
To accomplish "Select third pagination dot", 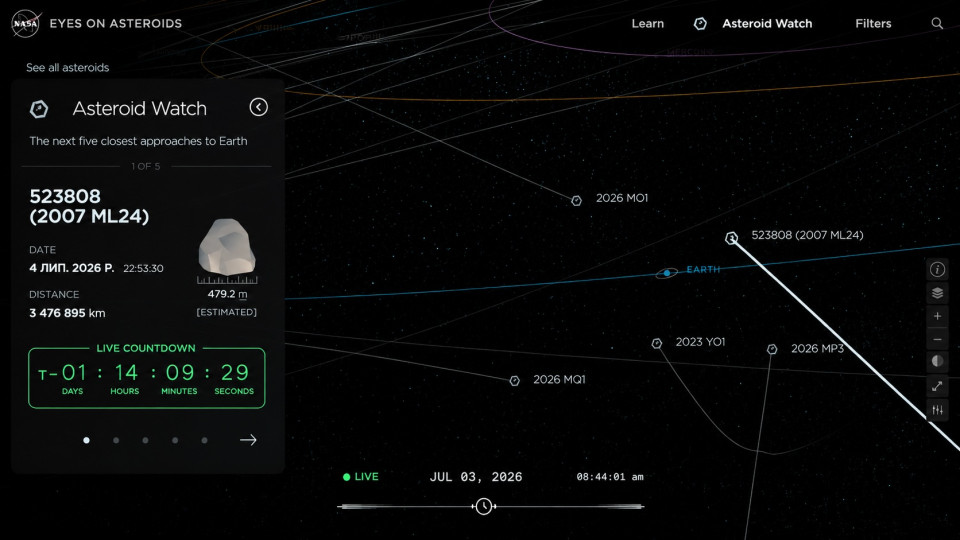I will point(145,440).
